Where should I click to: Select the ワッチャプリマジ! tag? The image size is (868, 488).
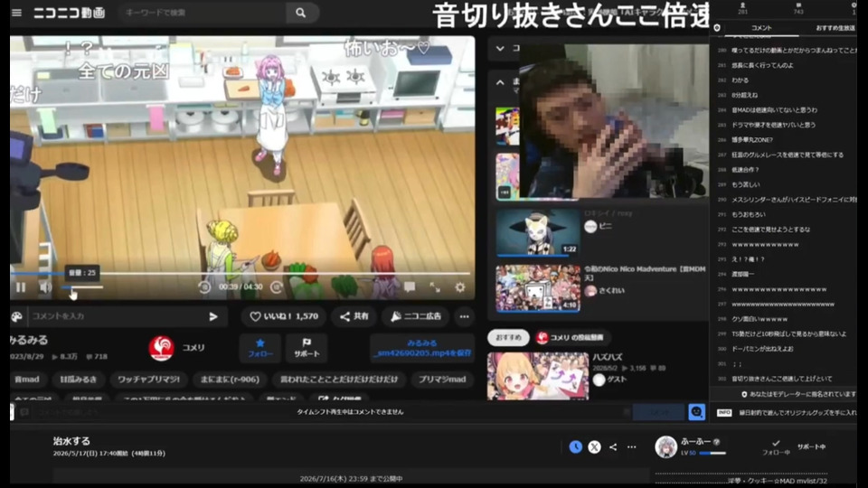pos(149,380)
